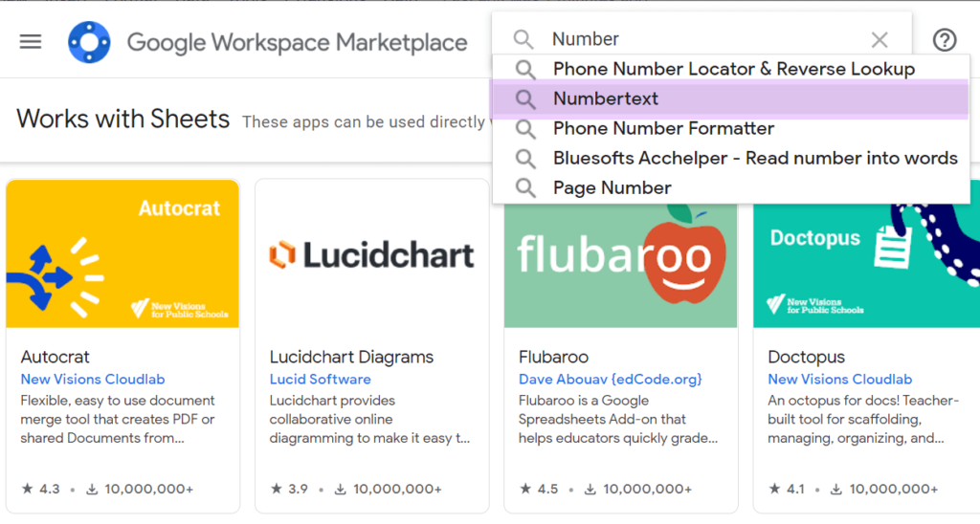
Task: Click the Lucidchart Diagrams title
Action: click(x=351, y=357)
